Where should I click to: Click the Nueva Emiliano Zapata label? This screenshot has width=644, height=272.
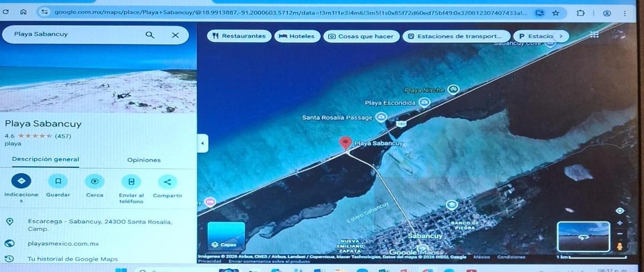350,246
